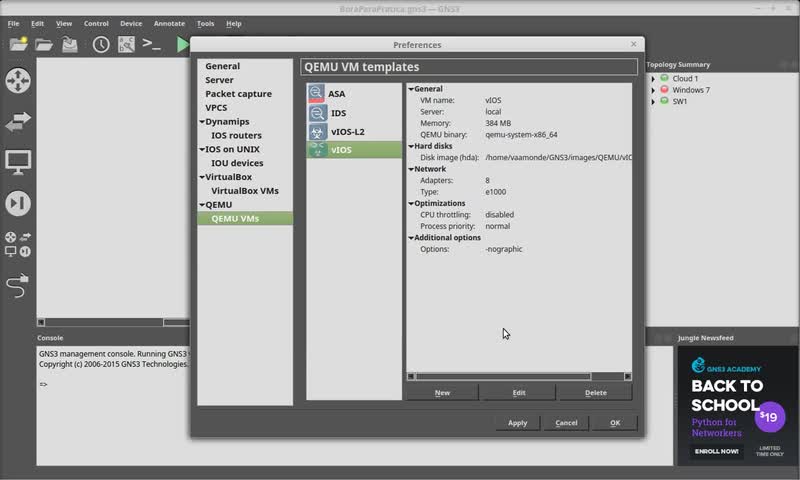Open the Control menu
Image resolution: width=800 pixels, height=480 pixels.
96,23
